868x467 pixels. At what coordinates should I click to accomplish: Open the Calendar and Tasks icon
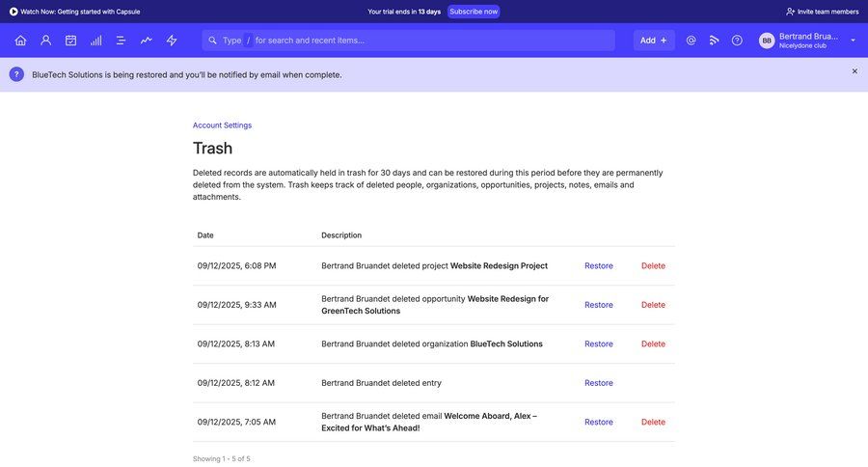point(70,41)
